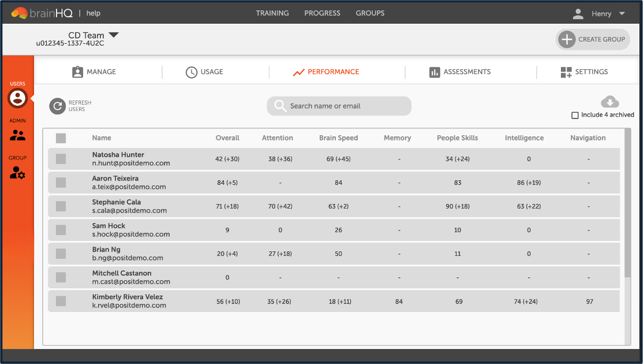Screen dimensions: 644x364
Task: Click the CREATE GROUP label
Action: 601,39
